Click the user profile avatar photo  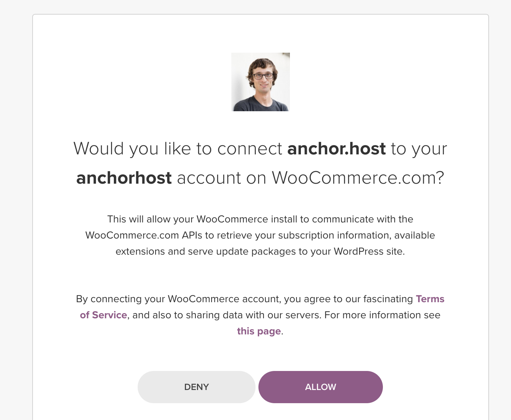(261, 82)
